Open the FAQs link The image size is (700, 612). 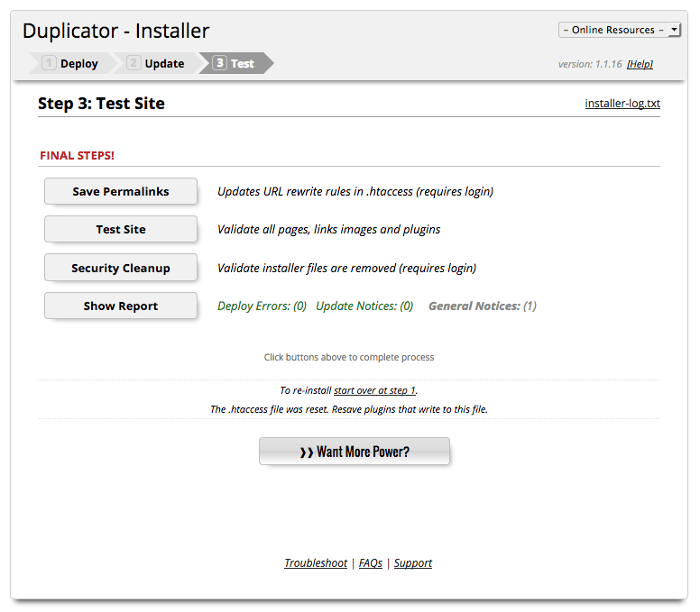pyautogui.click(x=371, y=563)
